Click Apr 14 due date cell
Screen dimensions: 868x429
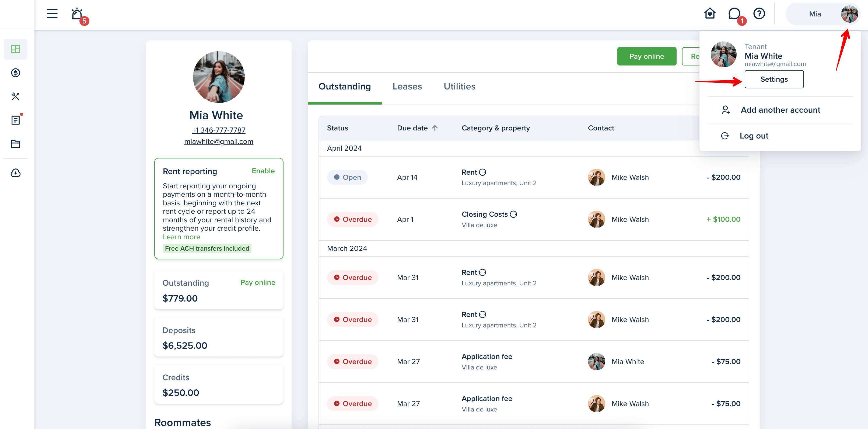tap(407, 177)
